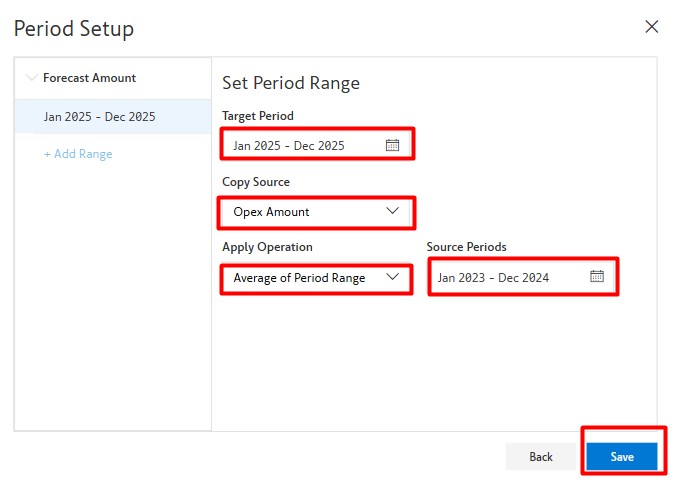Close the Period Setup dialog

tap(652, 27)
